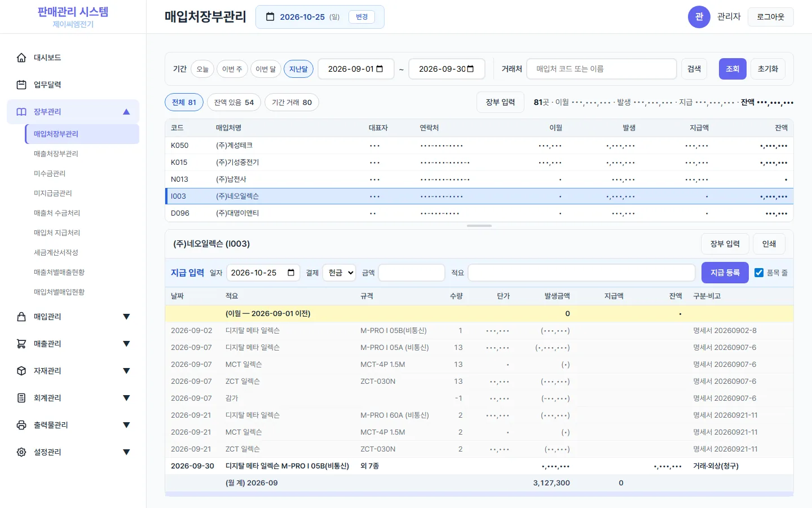This screenshot has width=812, height=508.
Task: Expand the 매입관리 menu arrow
Action: pos(126,317)
